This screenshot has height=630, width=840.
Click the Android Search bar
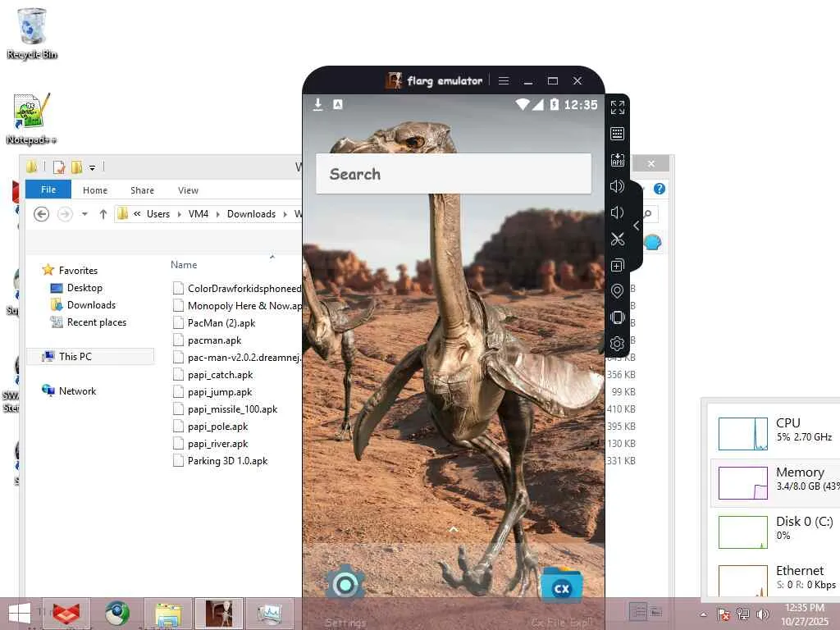[453, 174]
